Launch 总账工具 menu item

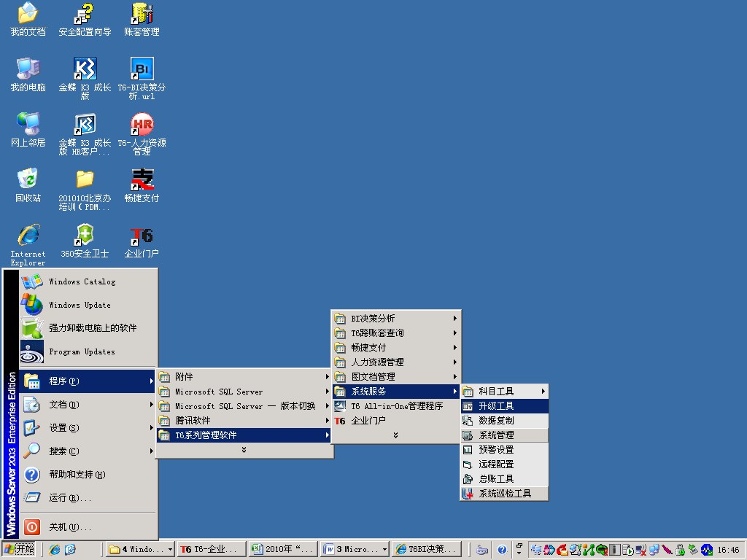[505, 479]
